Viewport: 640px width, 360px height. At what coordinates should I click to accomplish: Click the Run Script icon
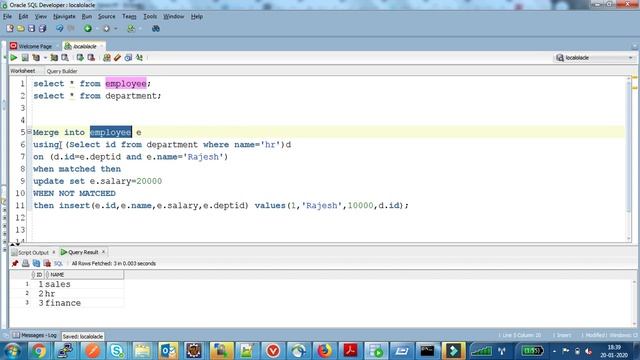coord(25,58)
